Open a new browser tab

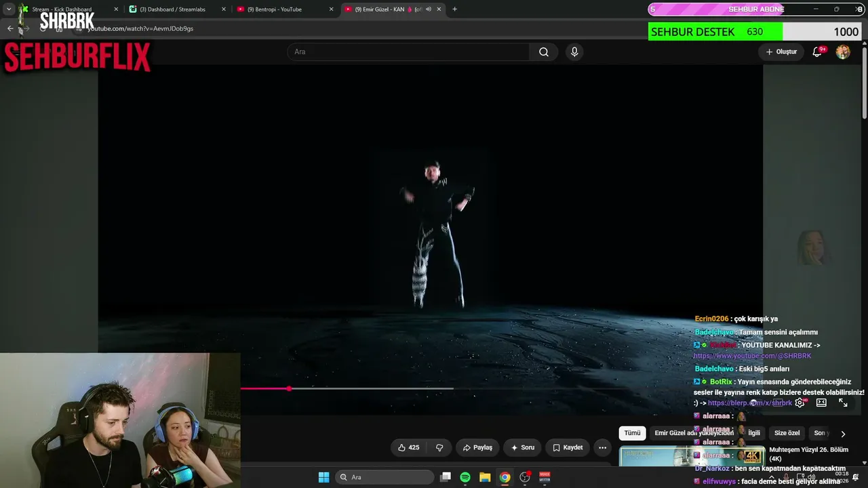coord(454,9)
